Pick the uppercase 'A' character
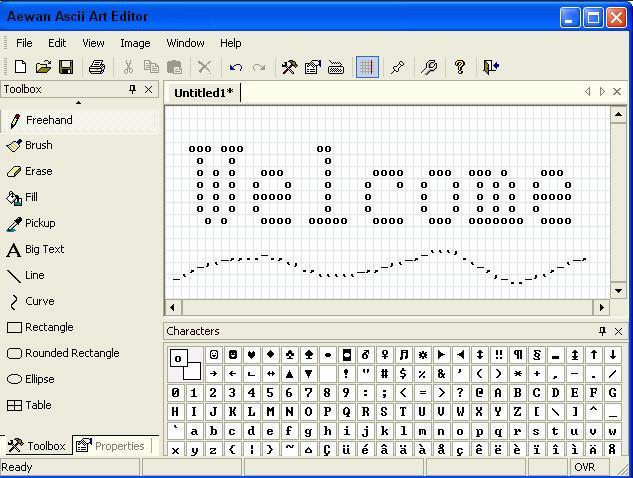The image size is (633, 478). coord(498,393)
